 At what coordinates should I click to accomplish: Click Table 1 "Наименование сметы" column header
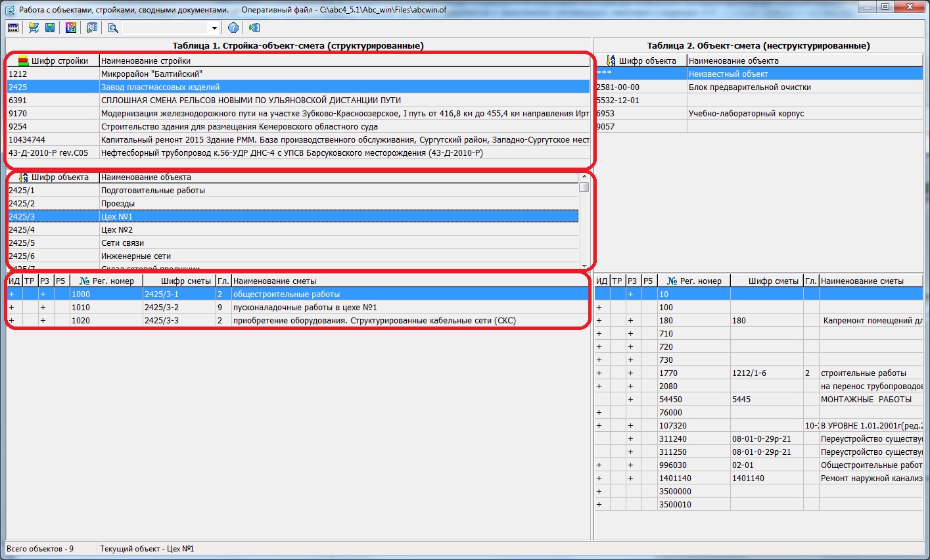click(411, 281)
